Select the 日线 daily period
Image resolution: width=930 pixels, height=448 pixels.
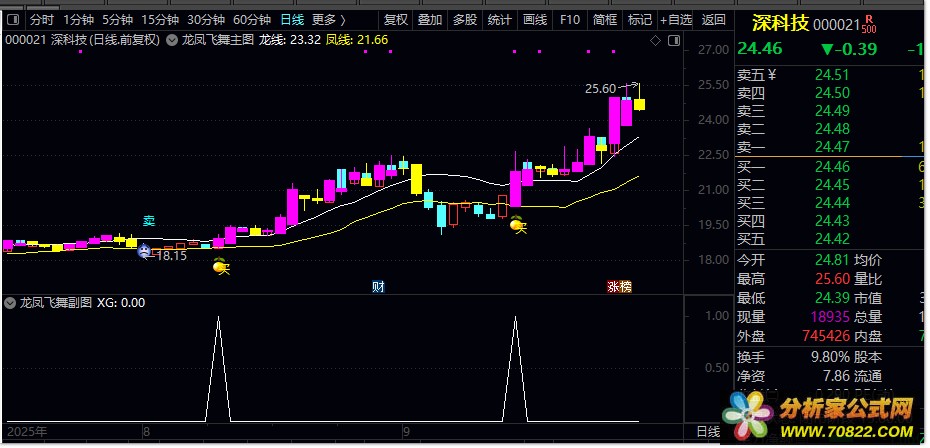coord(292,20)
